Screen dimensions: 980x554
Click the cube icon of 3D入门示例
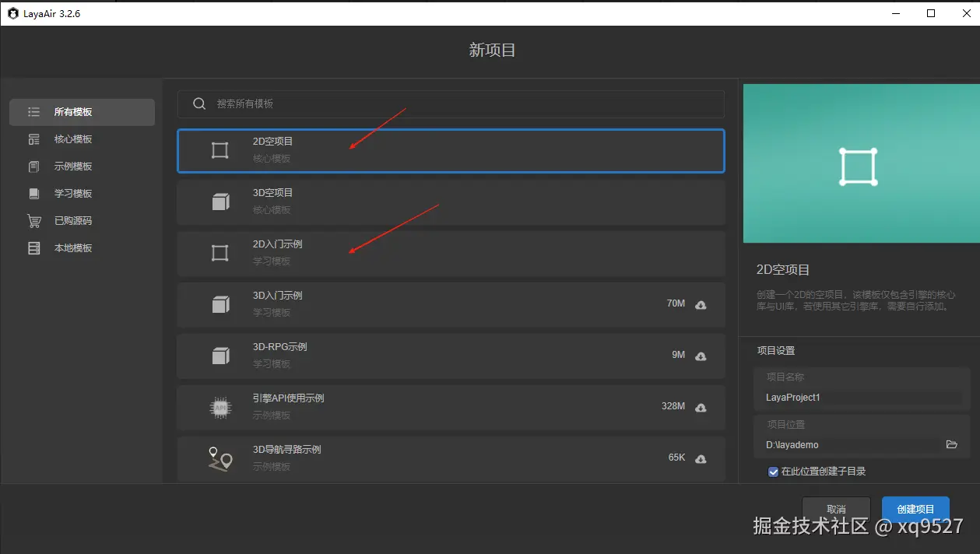click(x=220, y=304)
